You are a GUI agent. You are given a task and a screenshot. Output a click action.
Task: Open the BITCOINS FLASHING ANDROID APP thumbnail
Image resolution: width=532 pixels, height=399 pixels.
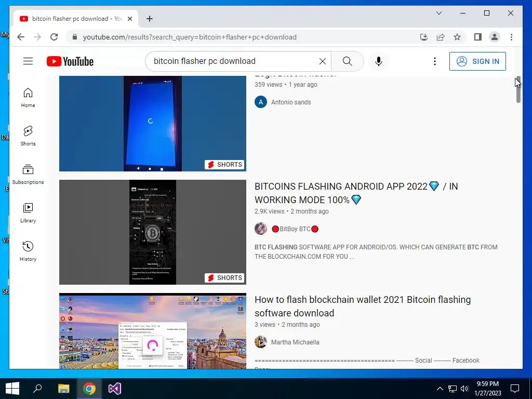(153, 232)
